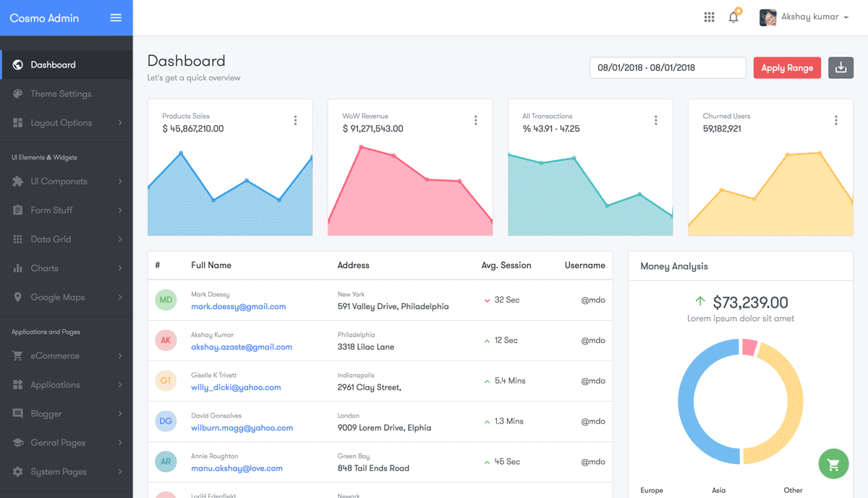Open manu.akshay@love.com email link
The image size is (868, 498).
[x=237, y=469]
